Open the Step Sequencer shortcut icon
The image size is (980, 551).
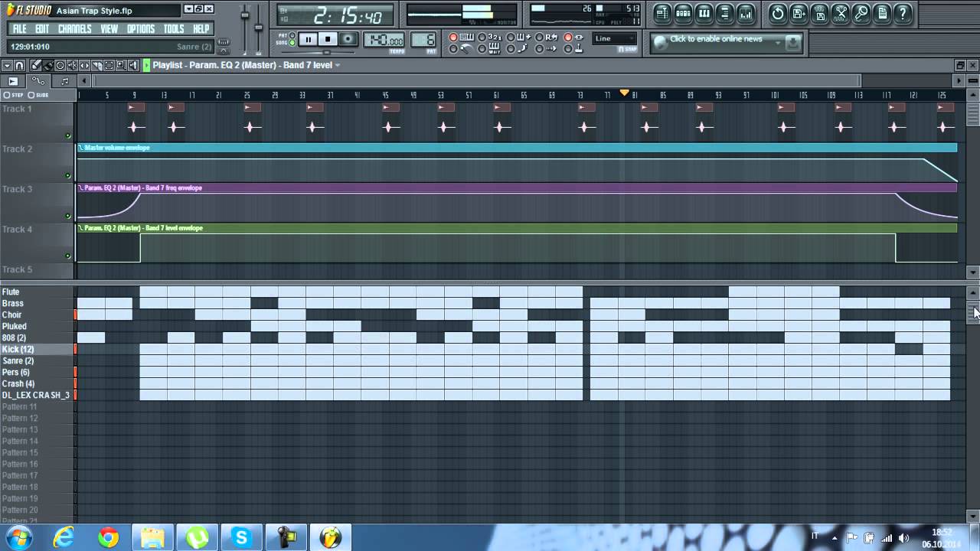tap(683, 13)
